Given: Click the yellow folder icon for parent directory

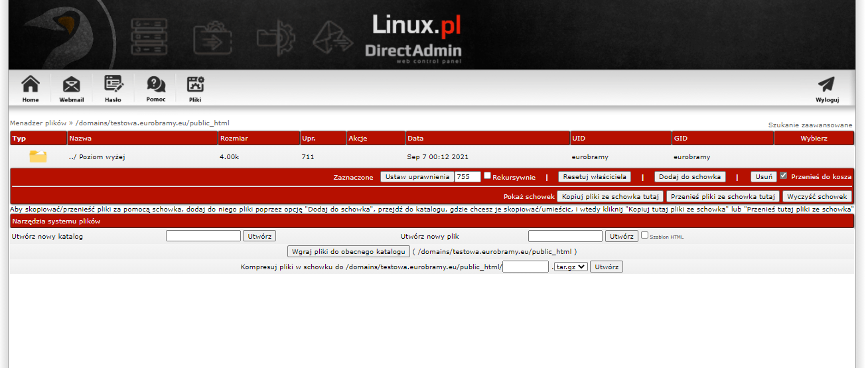Looking at the screenshot, I should [38, 157].
